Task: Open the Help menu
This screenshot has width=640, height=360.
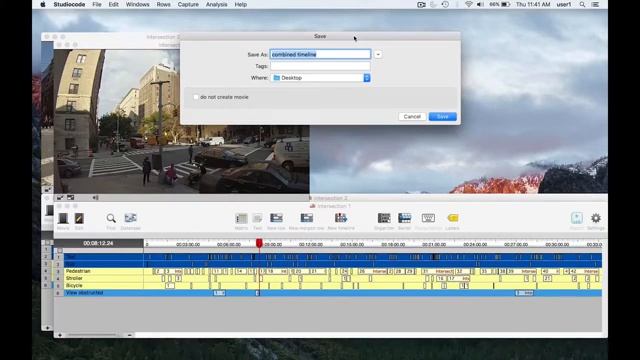Action: tap(240, 4)
